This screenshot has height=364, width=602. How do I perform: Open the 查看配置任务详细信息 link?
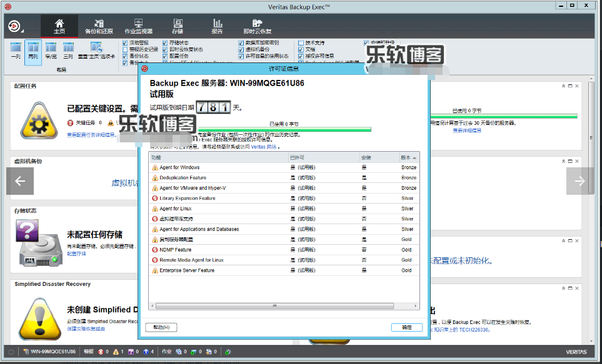pos(91,135)
